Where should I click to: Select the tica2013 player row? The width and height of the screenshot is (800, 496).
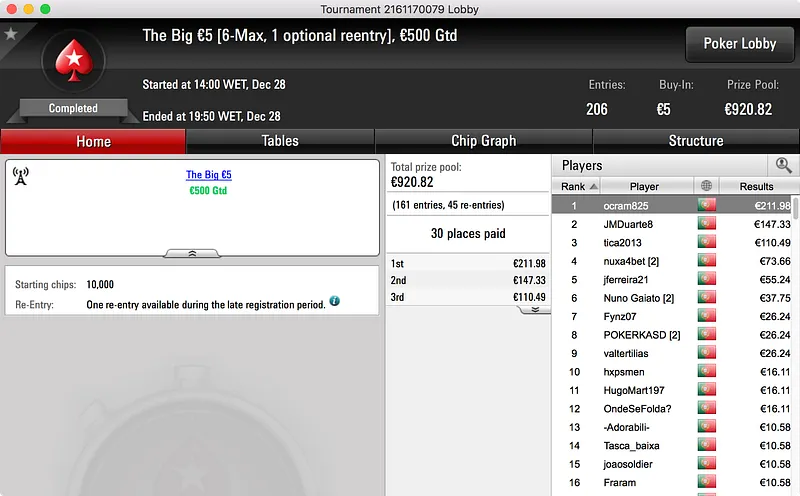pos(672,242)
